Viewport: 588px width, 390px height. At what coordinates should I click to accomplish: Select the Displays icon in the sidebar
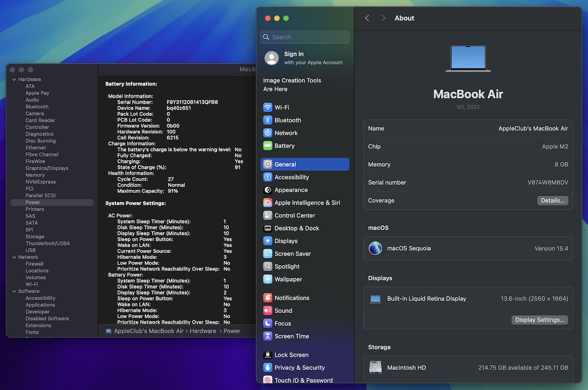coord(268,241)
